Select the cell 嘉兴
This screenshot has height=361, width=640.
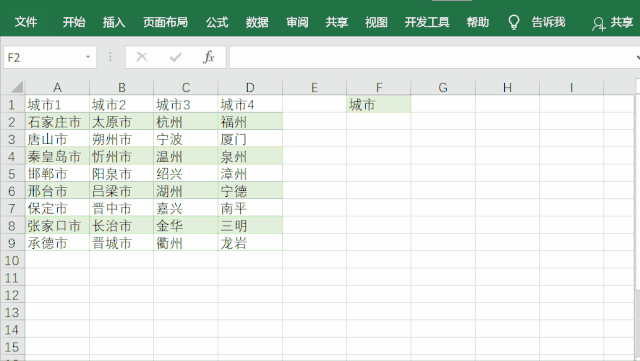186,208
